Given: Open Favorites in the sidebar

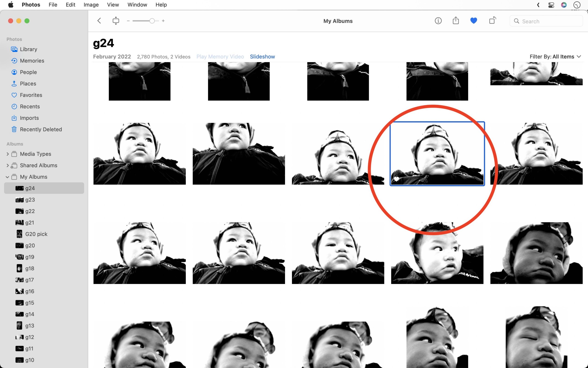Looking at the screenshot, I should (44, 95).
